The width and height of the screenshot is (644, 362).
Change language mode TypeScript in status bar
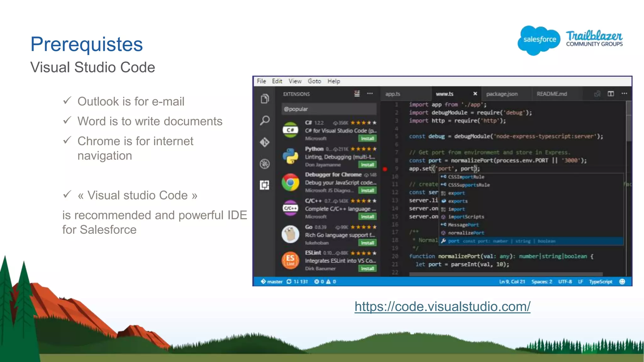[x=601, y=282]
